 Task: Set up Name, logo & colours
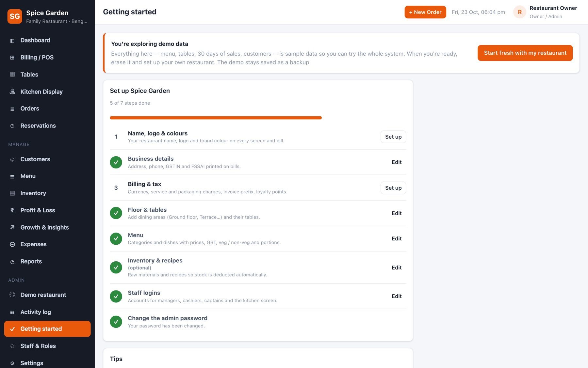393,137
